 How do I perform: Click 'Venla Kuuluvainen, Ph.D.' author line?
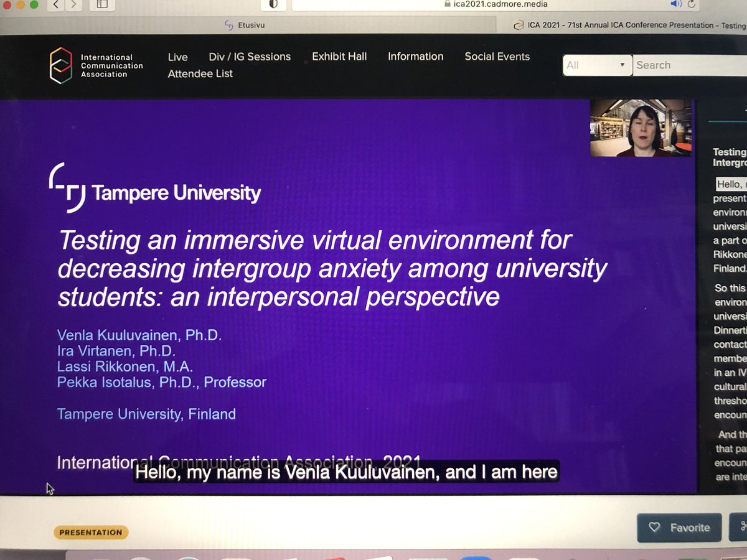point(139,335)
